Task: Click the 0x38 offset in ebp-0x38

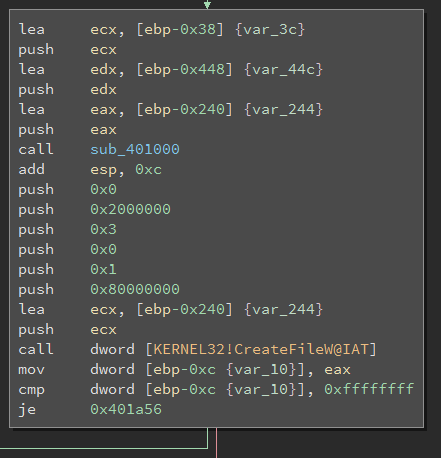Action: click(198, 30)
